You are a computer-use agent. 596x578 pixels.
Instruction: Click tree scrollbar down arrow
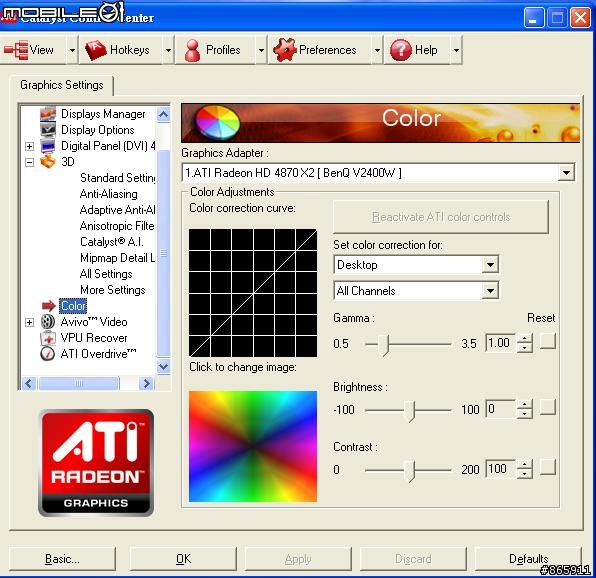tap(163, 367)
